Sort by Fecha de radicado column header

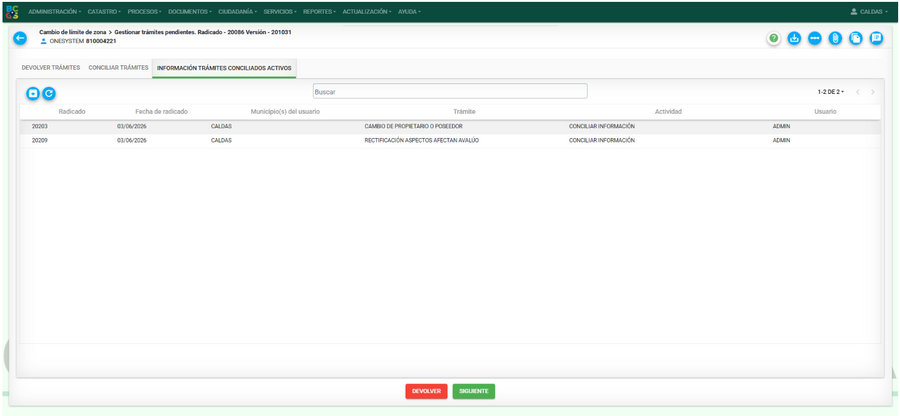click(x=161, y=111)
